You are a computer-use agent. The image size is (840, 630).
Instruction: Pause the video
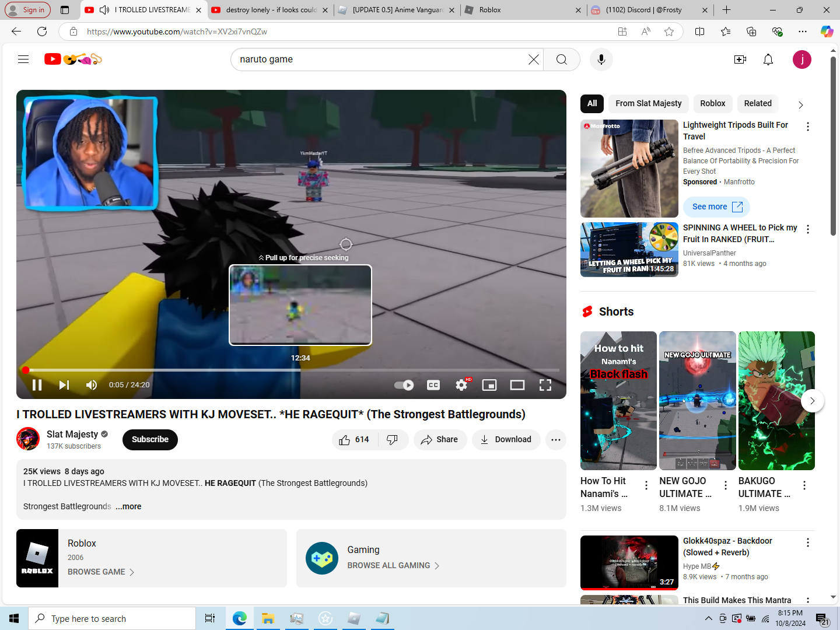pos(37,385)
